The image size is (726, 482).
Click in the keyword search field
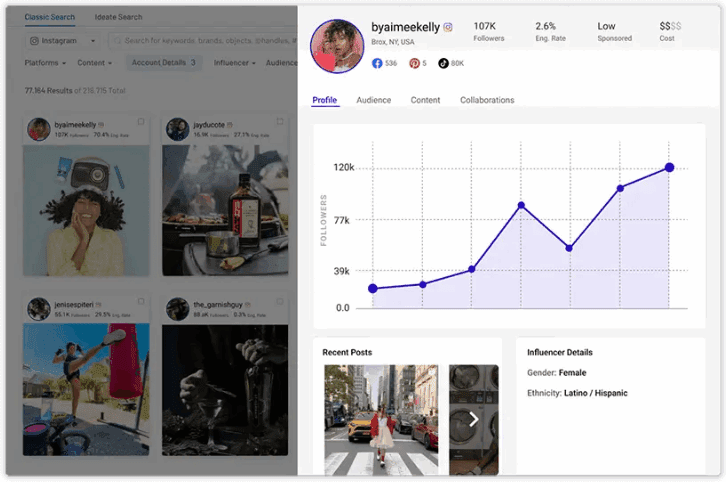pos(204,41)
